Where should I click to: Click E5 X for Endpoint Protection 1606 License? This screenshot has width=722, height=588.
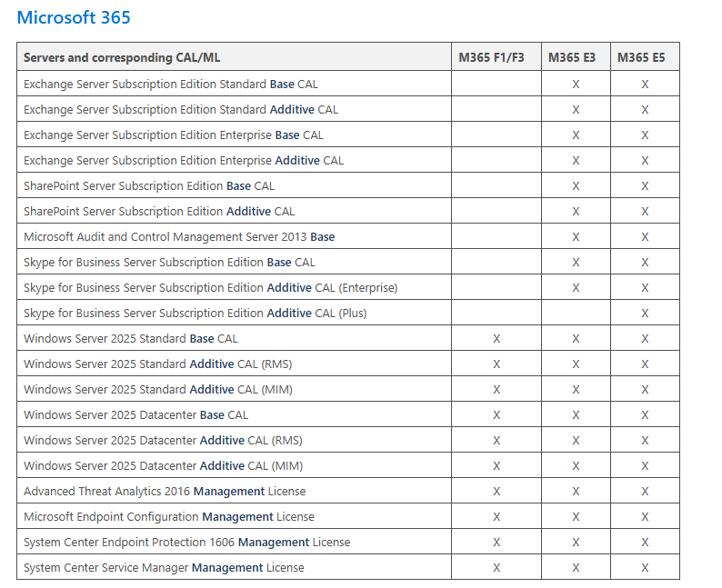pos(645,543)
